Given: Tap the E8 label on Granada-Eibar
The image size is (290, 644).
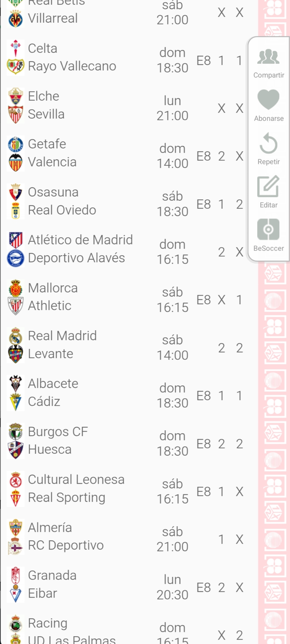Looking at the screenshot, I should coord(204,588).
